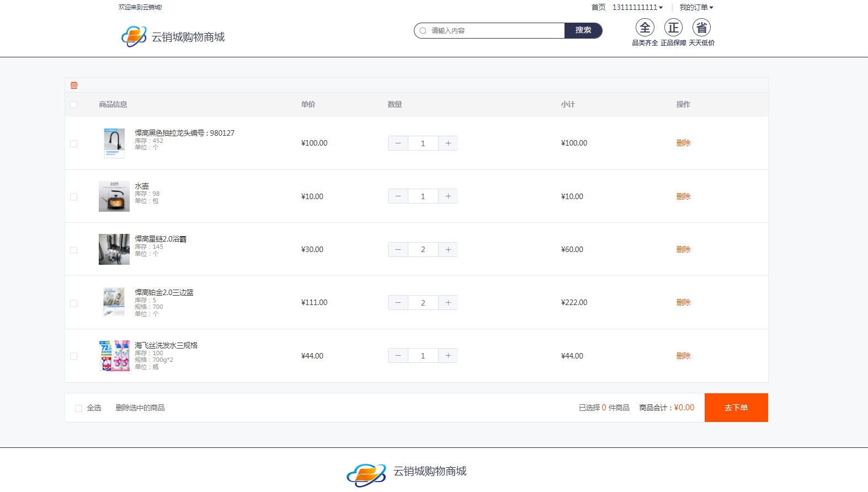Click the 天天低价 circle icon

701,28
